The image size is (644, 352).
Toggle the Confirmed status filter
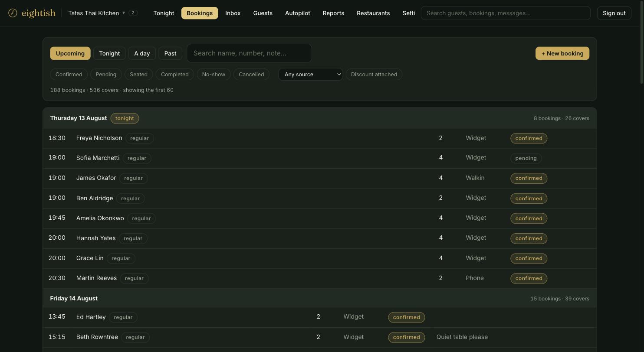click(69, 75)
